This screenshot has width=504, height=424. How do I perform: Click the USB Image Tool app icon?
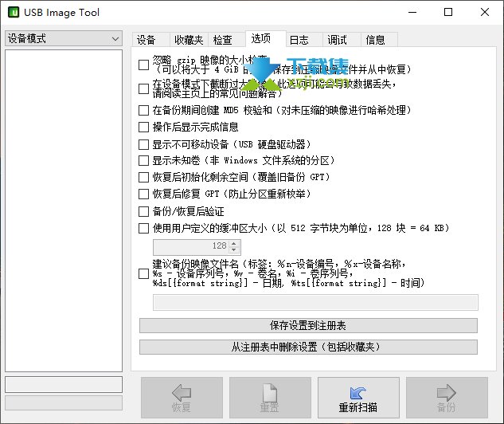[x=14, y=12]
